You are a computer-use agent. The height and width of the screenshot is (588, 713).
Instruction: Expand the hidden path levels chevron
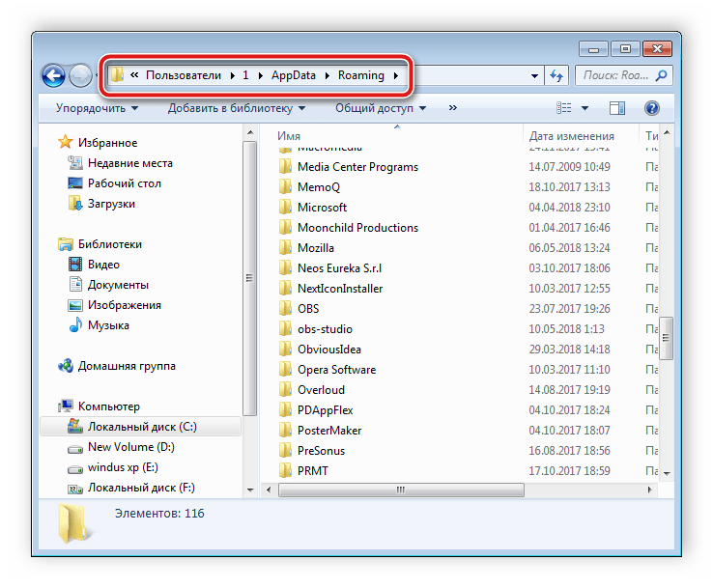[134, 75]
